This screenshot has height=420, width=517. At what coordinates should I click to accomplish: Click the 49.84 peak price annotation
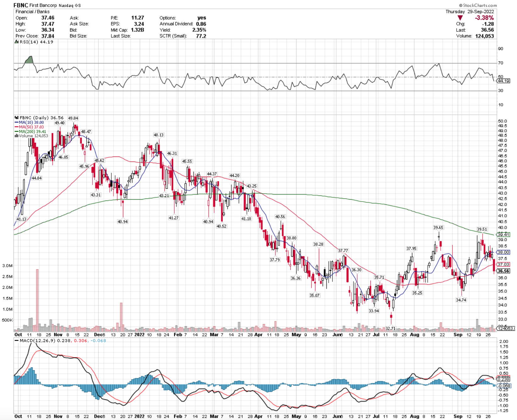pos(73,118)
